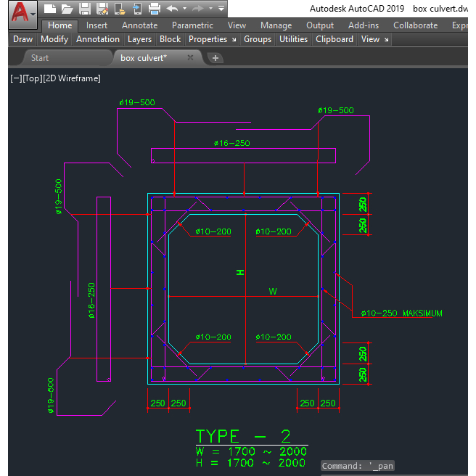Open the [2D Wireframe] visual style menu
The height and width of the screenshot is (476, 476).
(x=72, y=78)
